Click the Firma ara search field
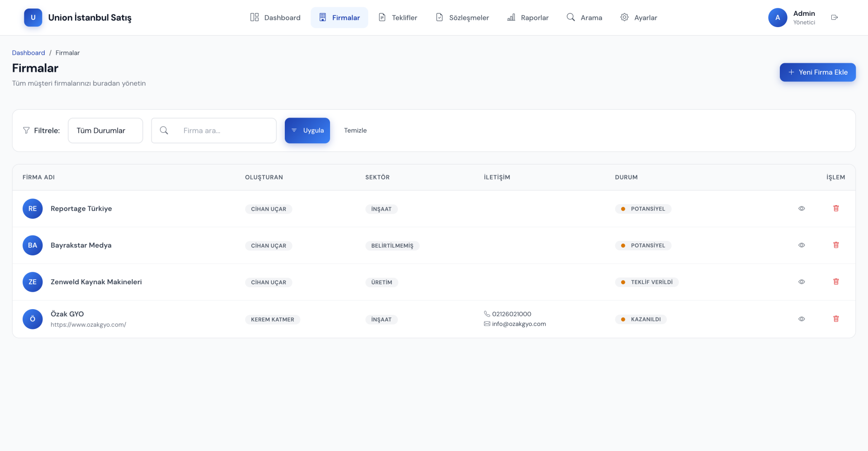 224,131
